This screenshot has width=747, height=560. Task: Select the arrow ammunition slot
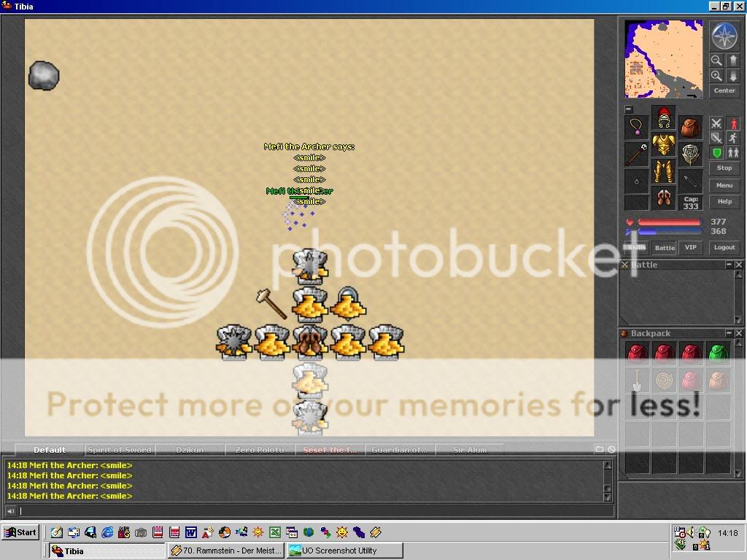[x=690, y=182]
